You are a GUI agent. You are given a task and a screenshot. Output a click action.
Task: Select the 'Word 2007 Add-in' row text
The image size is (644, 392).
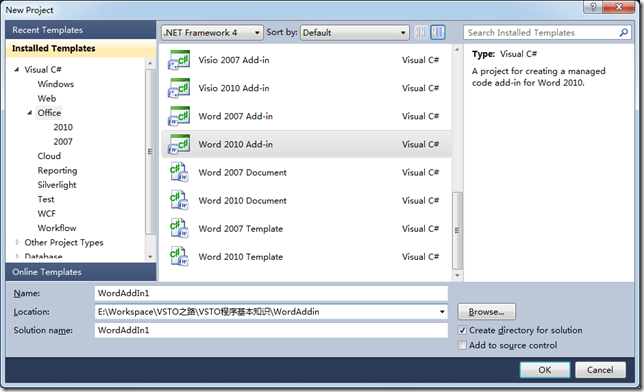tap(236, 116)
